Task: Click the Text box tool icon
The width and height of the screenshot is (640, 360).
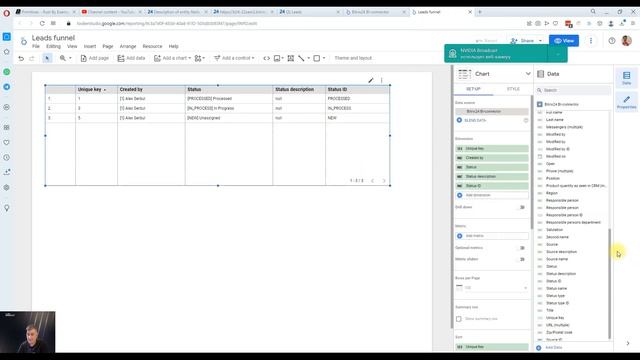Action: [291, 58]
